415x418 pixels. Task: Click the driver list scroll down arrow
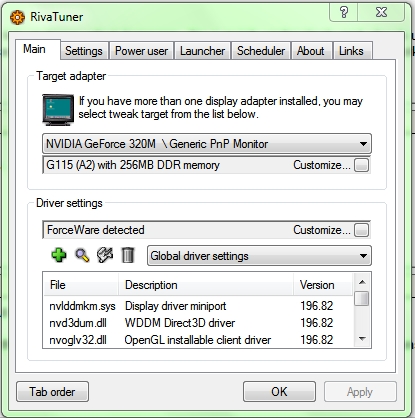click(x=362, y=339)
